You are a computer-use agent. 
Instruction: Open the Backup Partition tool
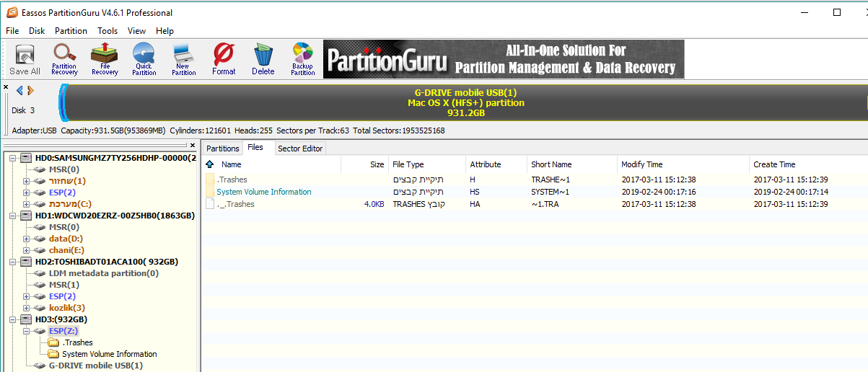coord(303,59)
